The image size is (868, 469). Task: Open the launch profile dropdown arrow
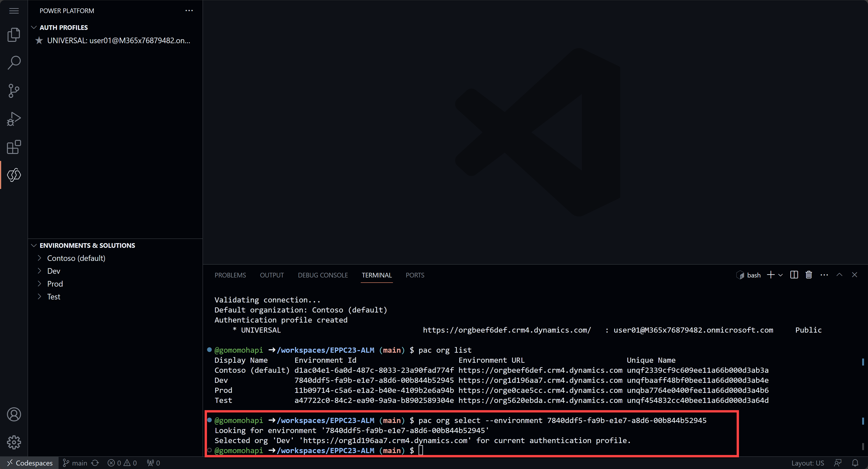click(x=780, y=275)
